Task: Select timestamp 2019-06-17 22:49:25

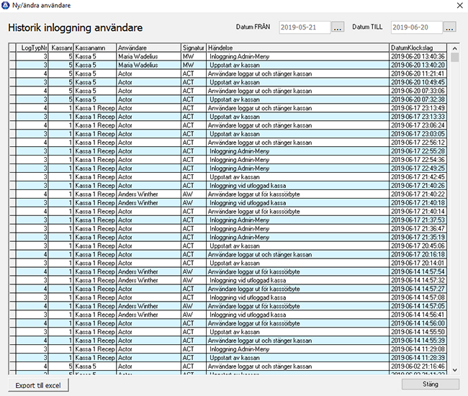Action: click(418, 168)
